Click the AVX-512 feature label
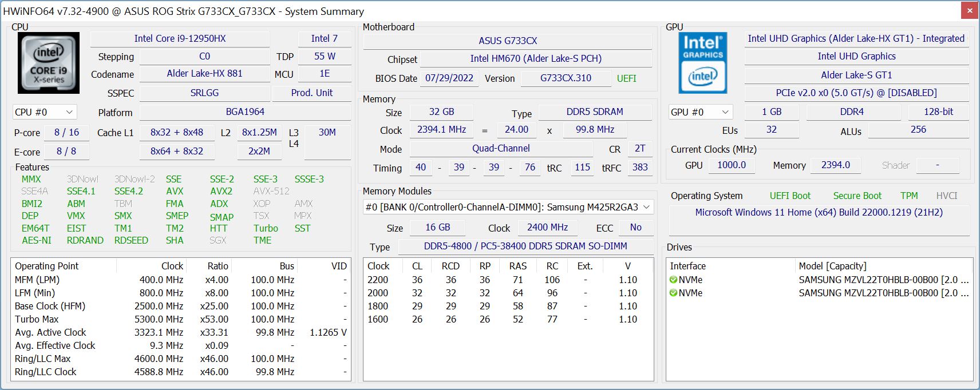The height and width of the screenshot is (390, 980). click(x=271, y=191)
